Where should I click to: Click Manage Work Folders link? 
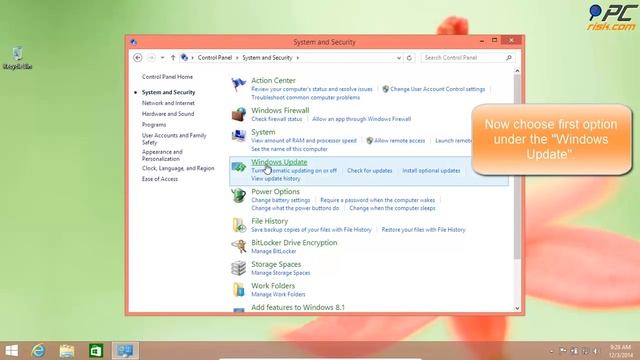(278, 294)
